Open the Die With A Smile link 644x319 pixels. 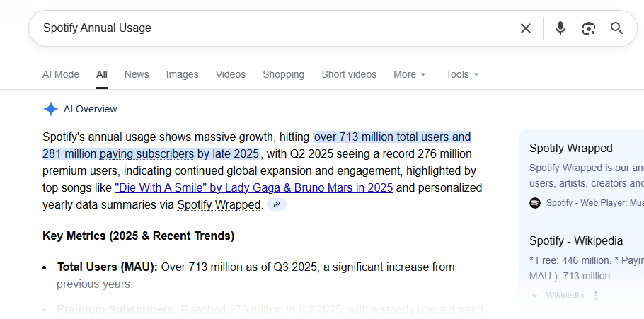254,187
